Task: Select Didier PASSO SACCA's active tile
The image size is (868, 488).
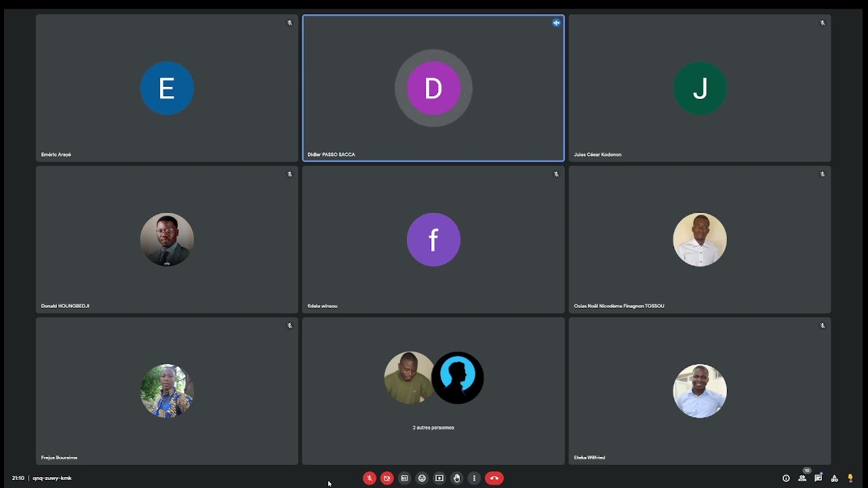Action: (x=433, y=88)
